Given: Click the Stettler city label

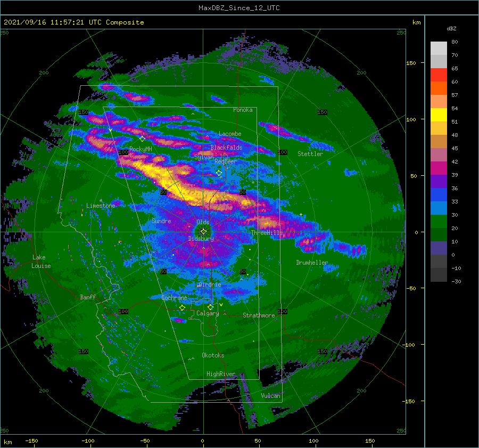Looking at the screenshot, I should [x=310, y=154].
